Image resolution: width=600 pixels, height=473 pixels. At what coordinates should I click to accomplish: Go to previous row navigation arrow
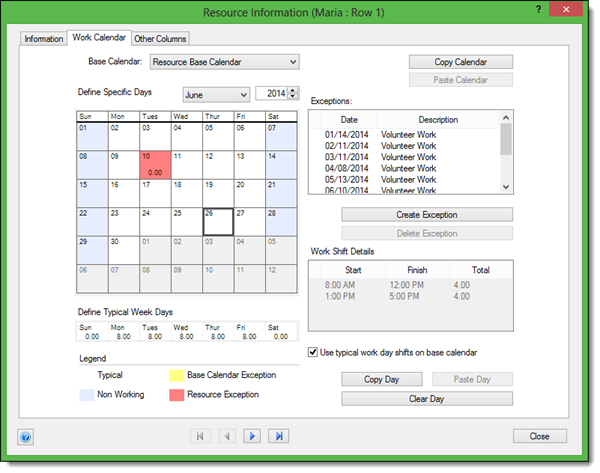point(225,436)
